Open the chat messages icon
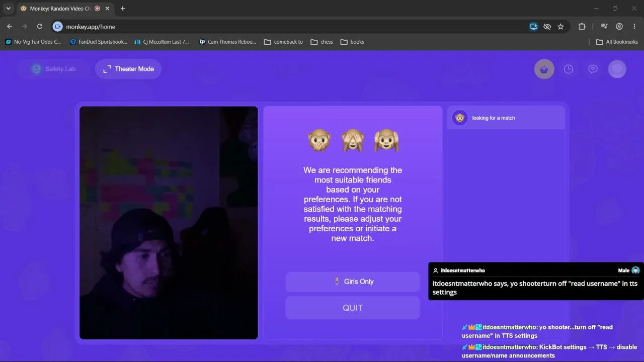The height and width of the screenshot is (362, 644). click(x=593, y=69)
